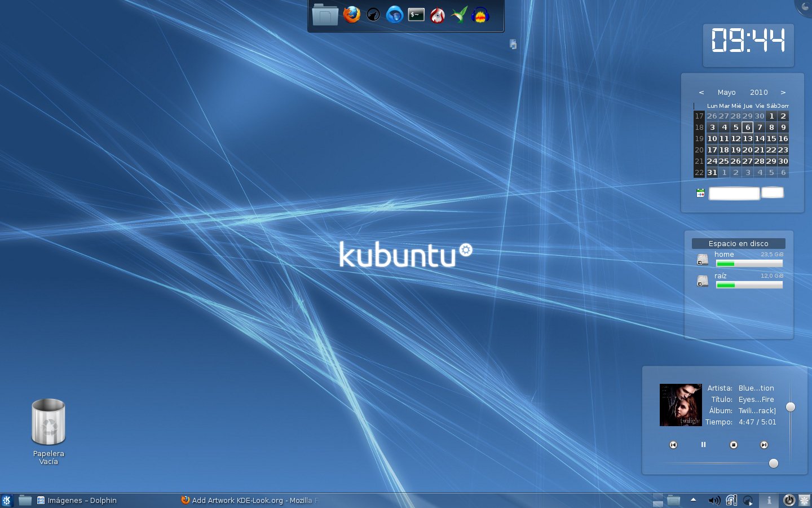This screenshot has width=812, height=508.
Task: Open the Amarok wolf icon in dock
Action: 373,15
